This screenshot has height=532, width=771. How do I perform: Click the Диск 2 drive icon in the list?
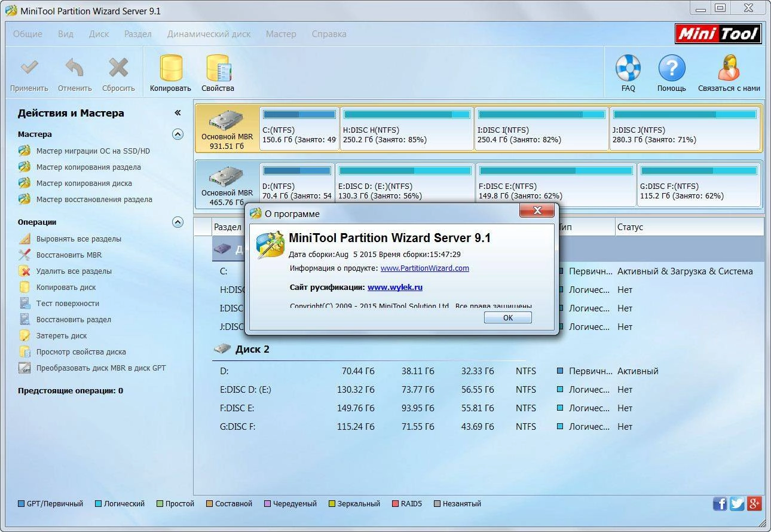coord(222,348)
